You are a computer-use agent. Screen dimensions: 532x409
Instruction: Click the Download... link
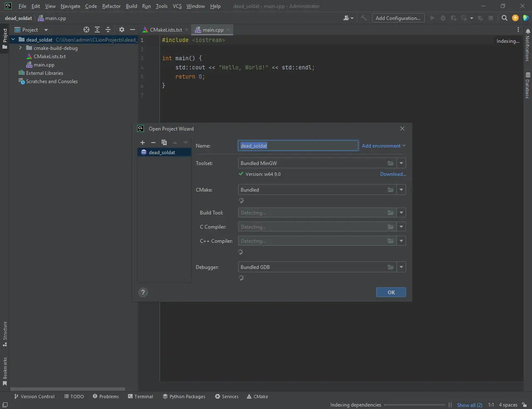coord(393,174)
